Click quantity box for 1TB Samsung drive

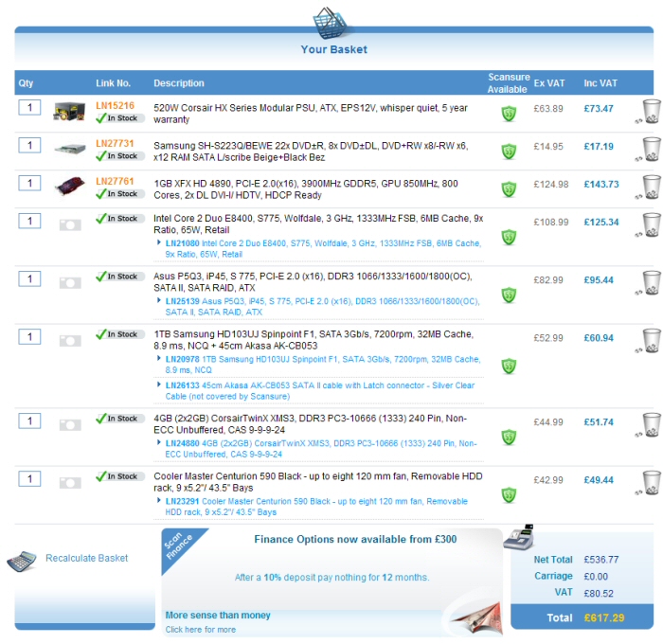(x=28, y=337)
